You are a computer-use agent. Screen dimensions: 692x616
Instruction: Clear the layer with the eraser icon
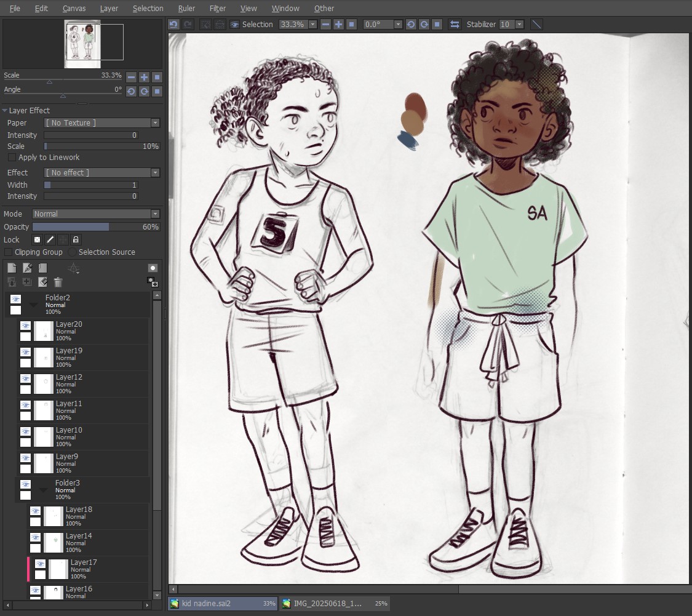pyautogui.click(x=42, y=282)
